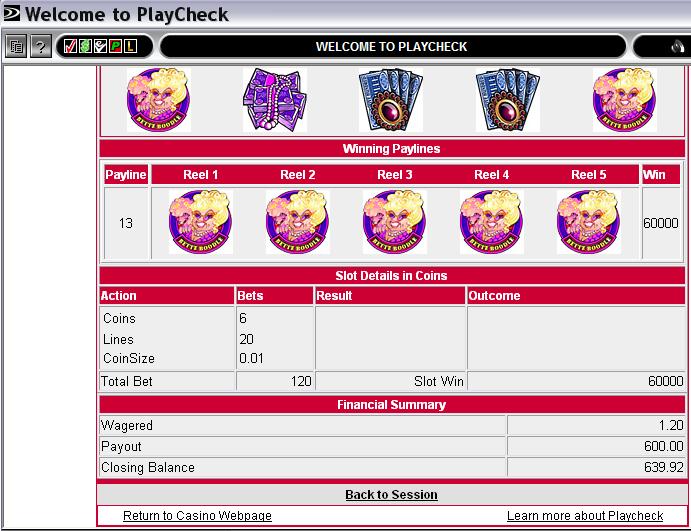Click the white eCheck icon
Image resolution: width=691 pixels, height=531 pixels.
[x=100, y=46]
